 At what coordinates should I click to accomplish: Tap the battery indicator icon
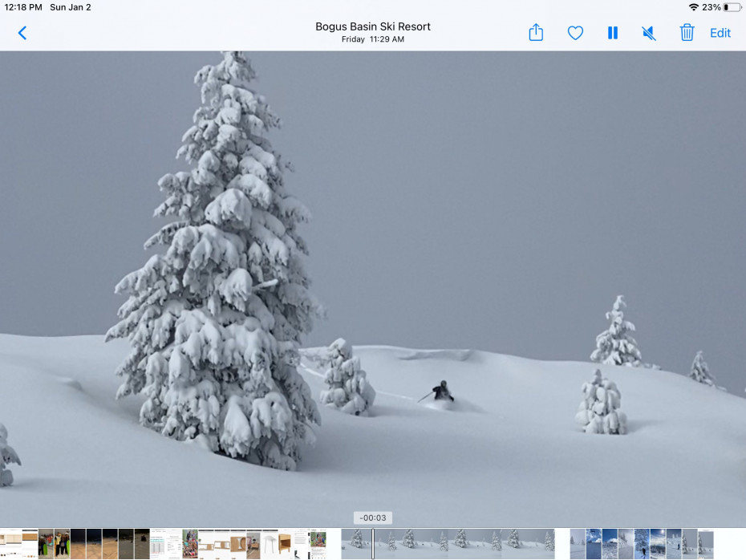click(732, 7)
